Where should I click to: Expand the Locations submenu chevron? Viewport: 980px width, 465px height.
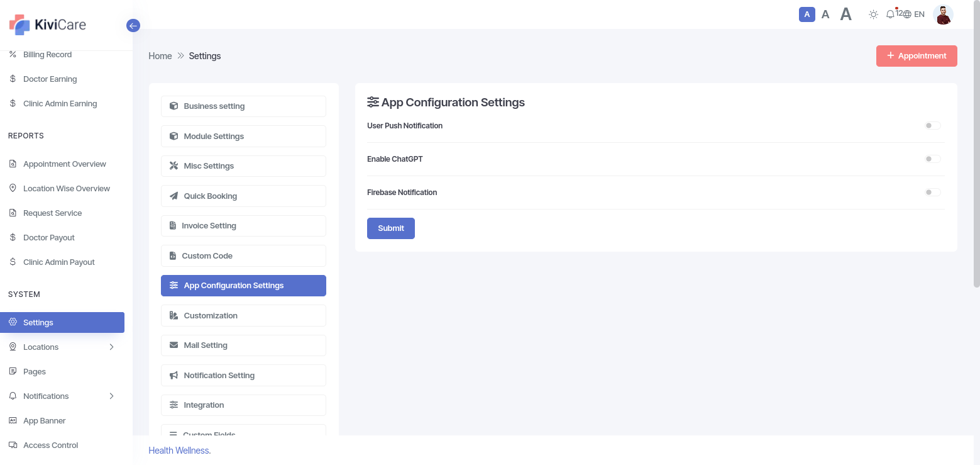coord(111,347)
